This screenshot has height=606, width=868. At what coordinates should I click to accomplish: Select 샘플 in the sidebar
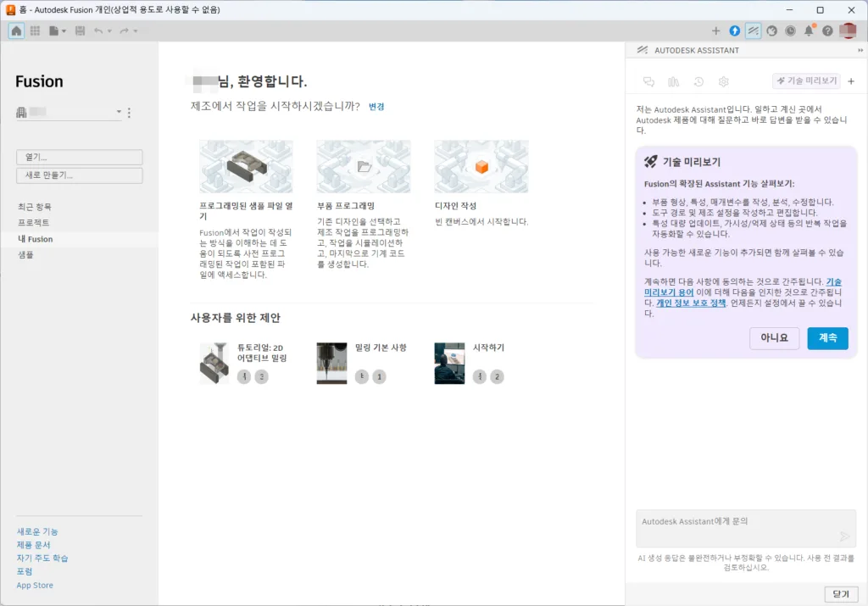[x=25, y=254]
